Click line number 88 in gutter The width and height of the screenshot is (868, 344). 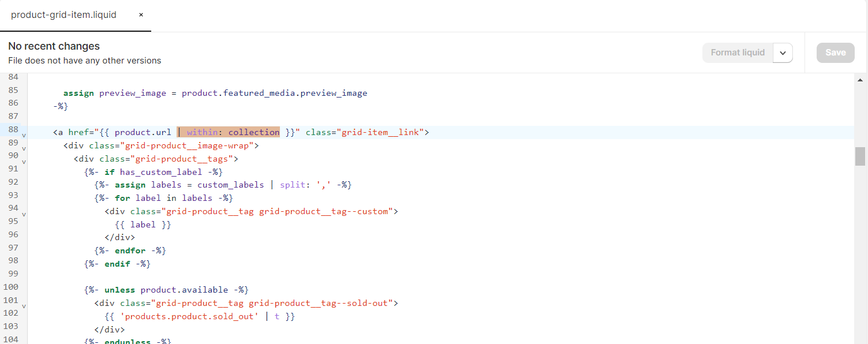(13, 129)
